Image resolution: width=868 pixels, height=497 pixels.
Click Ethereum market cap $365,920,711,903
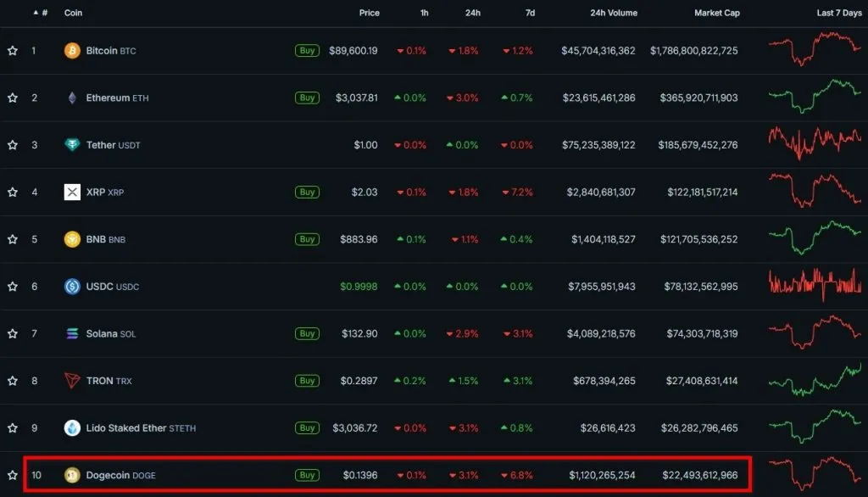[x=698, y=98]
